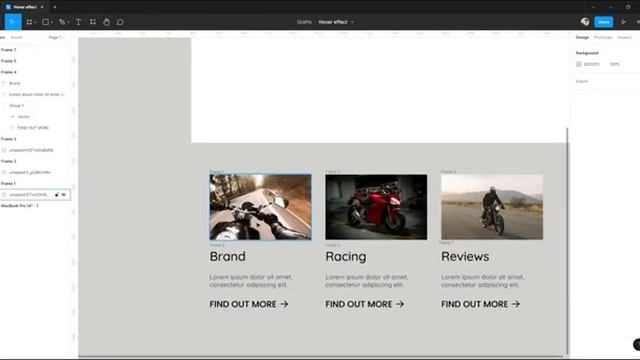Select the Move tool in the toolbar
This screenshot has height=360, width=640.
tap(13, 22)
